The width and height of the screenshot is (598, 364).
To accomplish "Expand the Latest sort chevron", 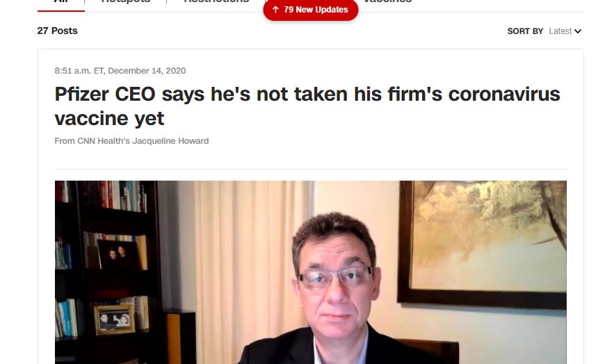I will (x=578, y=31).
